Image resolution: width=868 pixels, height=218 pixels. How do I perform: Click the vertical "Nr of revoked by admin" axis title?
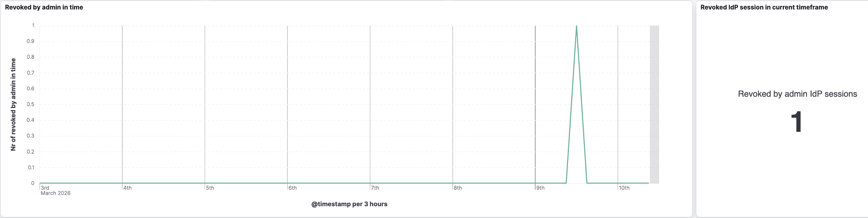(x=13, y=104)
